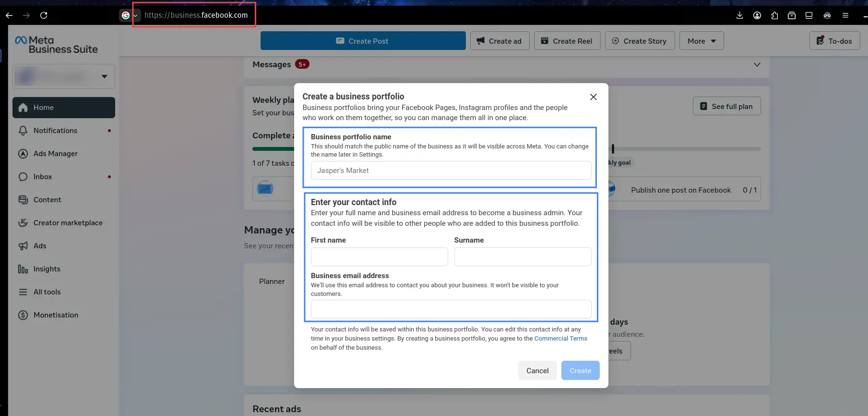Open the browser downloads icon

click(x=740, y=15)
